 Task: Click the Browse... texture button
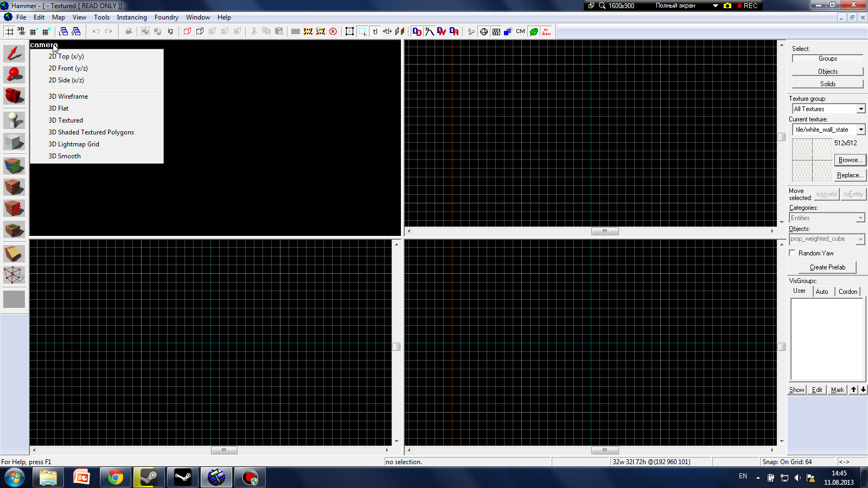[850, 160]
